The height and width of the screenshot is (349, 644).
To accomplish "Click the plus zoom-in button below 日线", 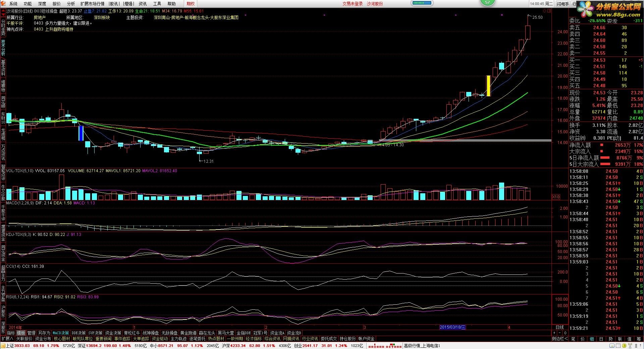I will click(x=554, y=333).
